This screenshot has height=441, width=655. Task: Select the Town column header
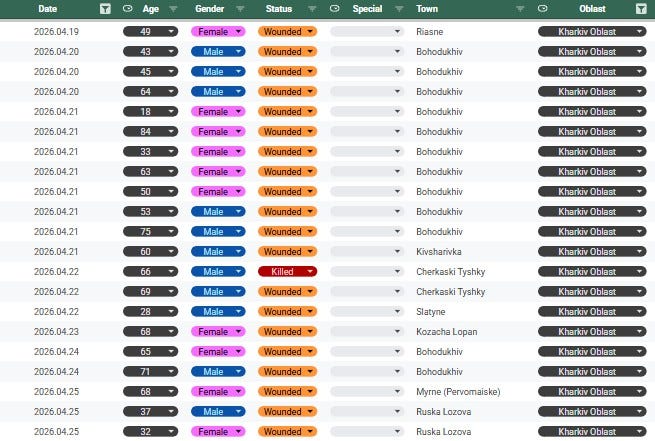[427, 9]
